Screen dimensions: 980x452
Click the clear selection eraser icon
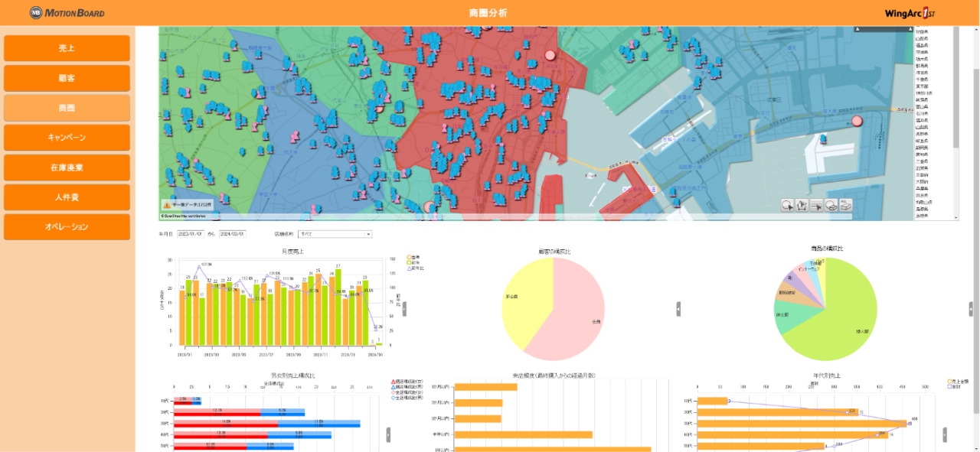[831, 205]
